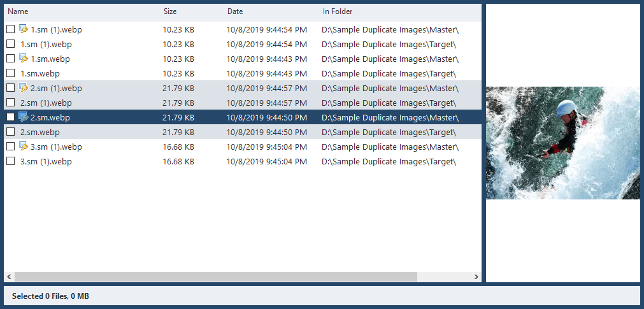Click Master folder path of 1.sm (1).webp row

[390, 29]
